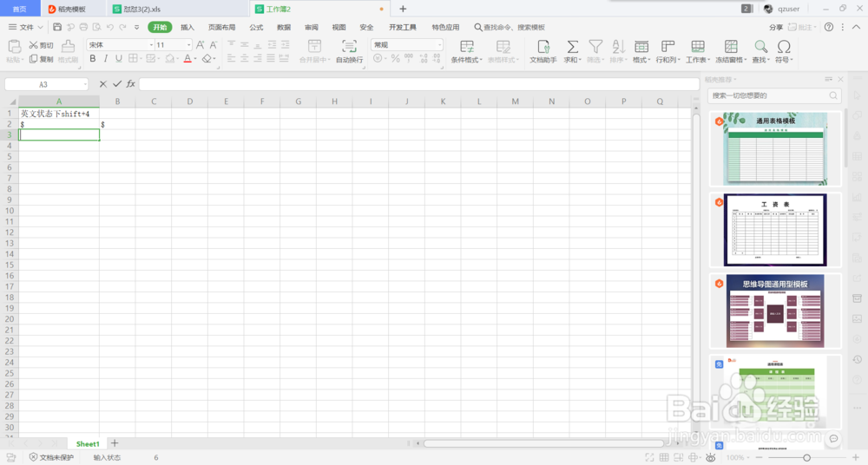Expand the borders dropdown
Image resolution: width=868 pixels, height=465 pixels.
pyautogui.click(x=141, y=59)
